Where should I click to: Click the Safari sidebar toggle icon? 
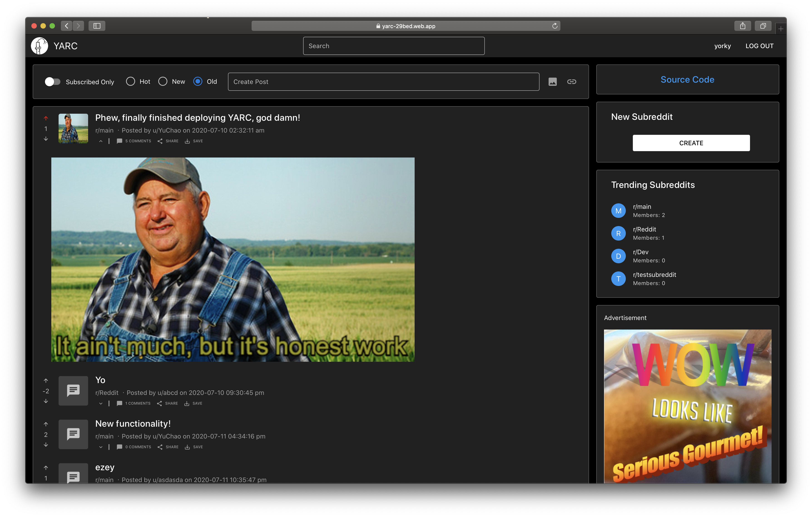(x=97, y=26)
